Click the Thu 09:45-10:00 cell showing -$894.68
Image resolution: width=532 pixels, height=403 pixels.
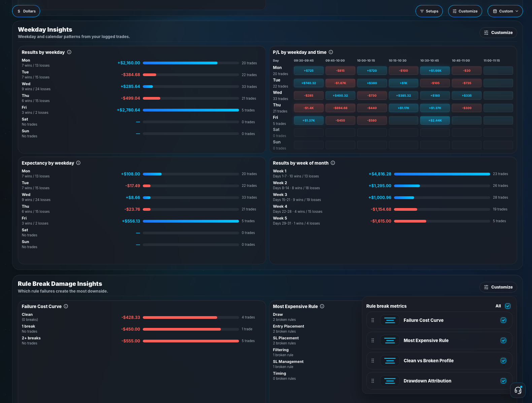340,108
